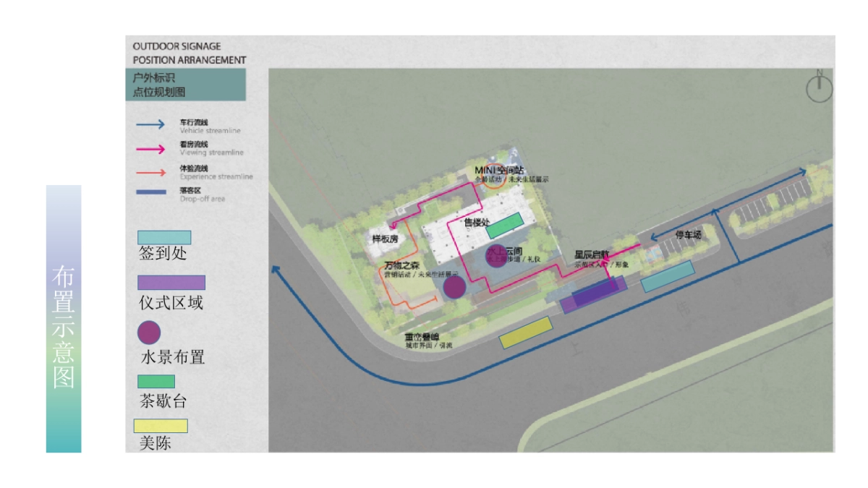Image resolution: width=868 pixels, height=488 pixels.
Task: Select the purple 仪式区域 legend swatch
Action: 171,282
